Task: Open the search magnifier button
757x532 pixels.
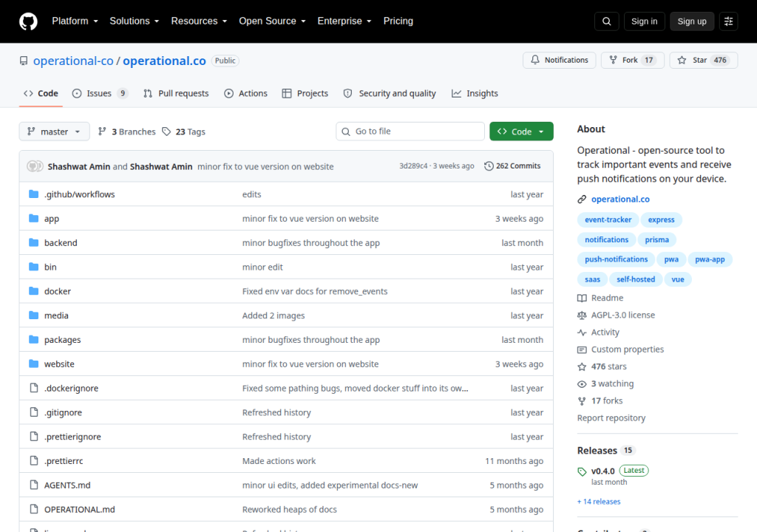Action: (606, 21)
